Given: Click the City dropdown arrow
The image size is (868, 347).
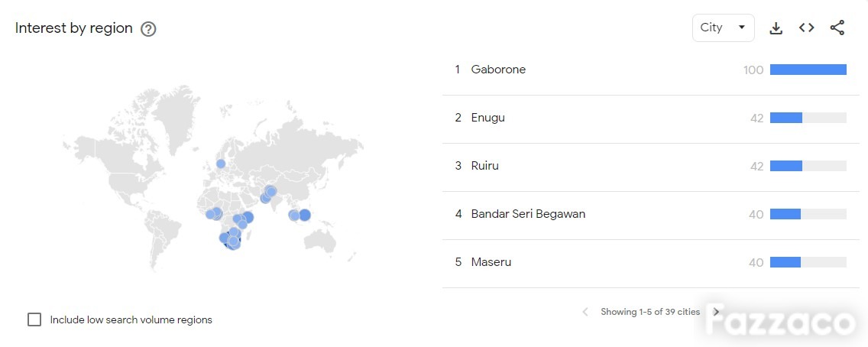Looking at the screenshot, I should tap(742, 28).
